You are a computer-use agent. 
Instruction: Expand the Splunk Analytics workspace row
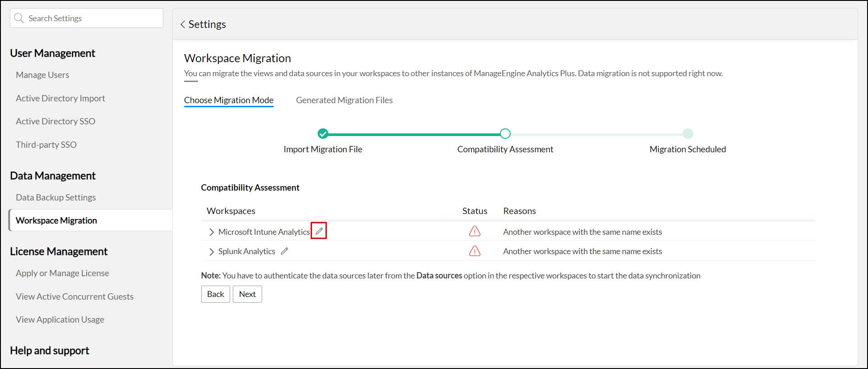click(211, 251)
